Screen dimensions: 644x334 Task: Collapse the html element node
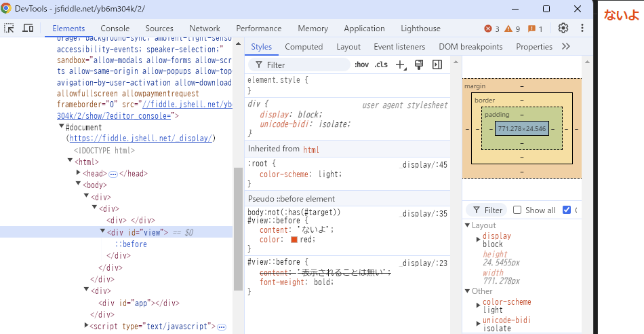click(x=71, y=161)
